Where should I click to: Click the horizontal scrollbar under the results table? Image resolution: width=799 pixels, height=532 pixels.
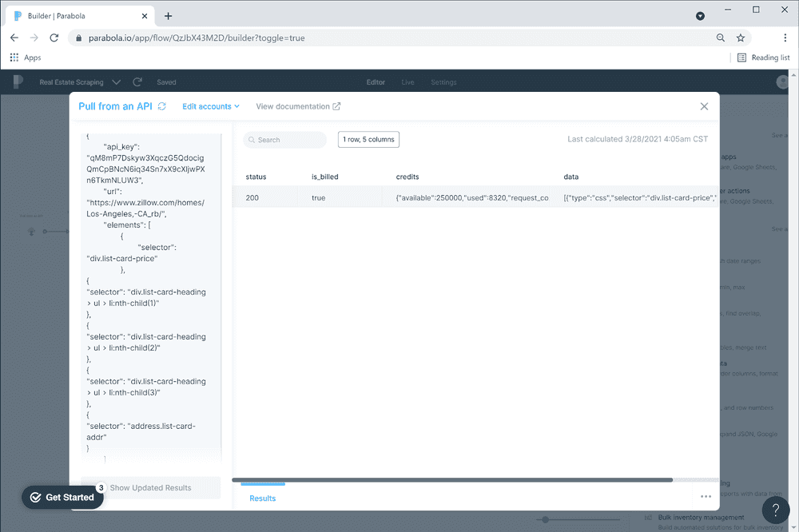[x=452, y=480]
